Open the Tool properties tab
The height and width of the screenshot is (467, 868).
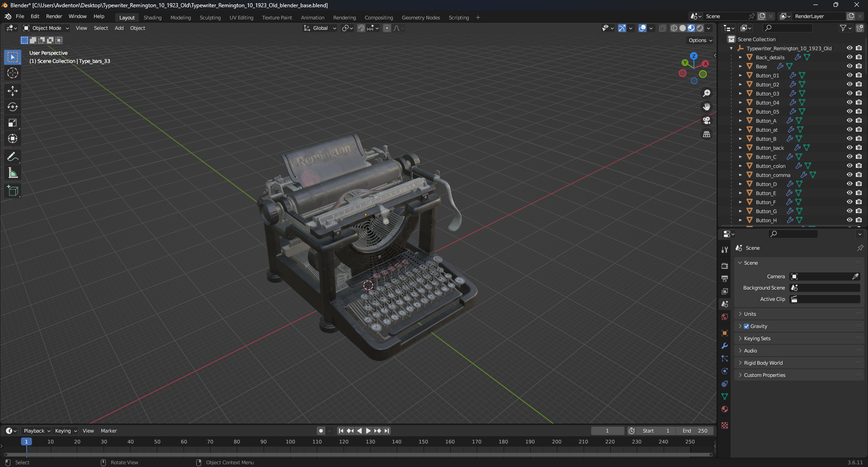[x=725, y=250]
